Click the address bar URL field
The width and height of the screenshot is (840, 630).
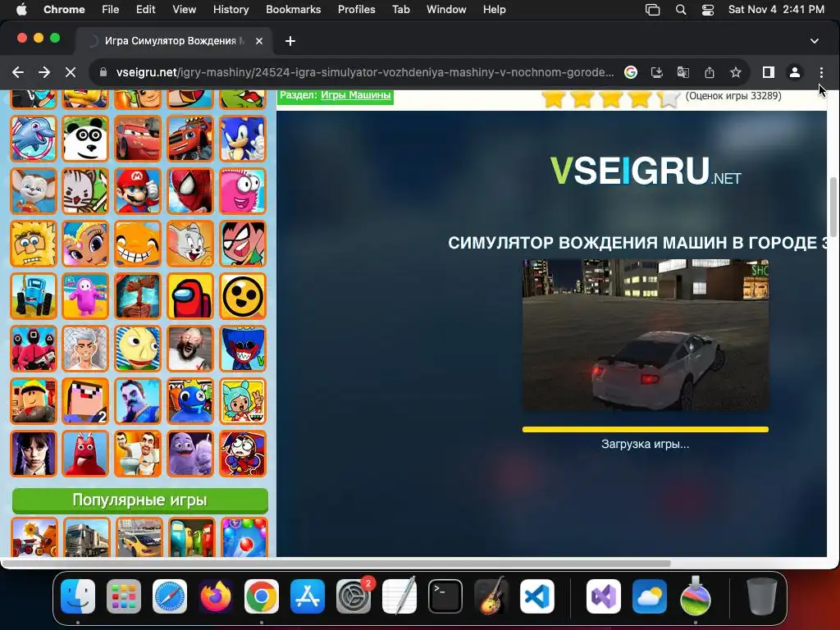pyautogui.click(x=365, y=72)
